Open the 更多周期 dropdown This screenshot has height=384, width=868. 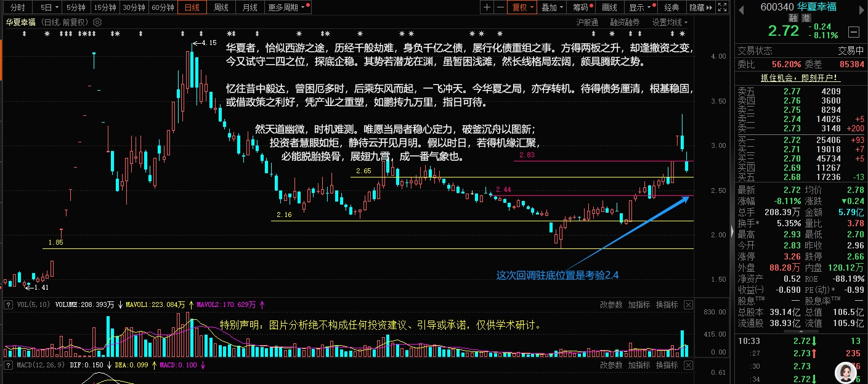pyautogui.click(x=287, y=7)
